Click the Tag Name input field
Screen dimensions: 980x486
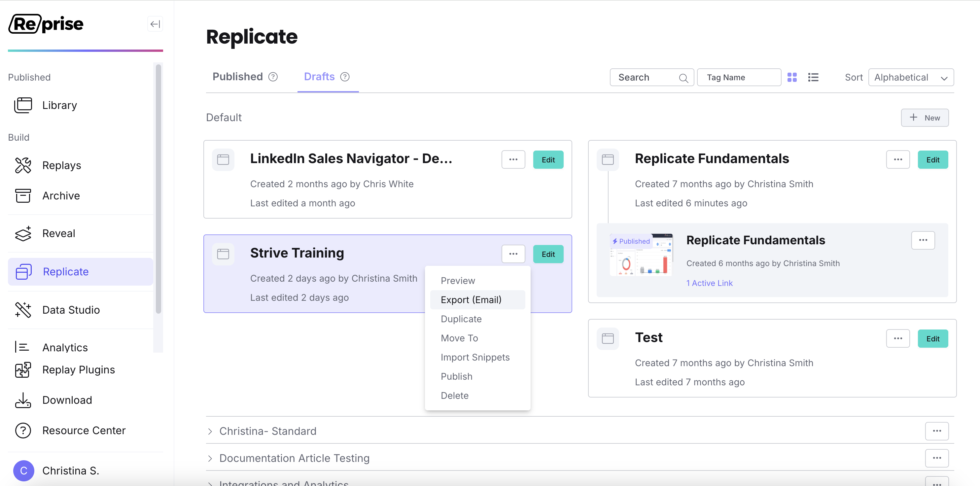point(739,78)
